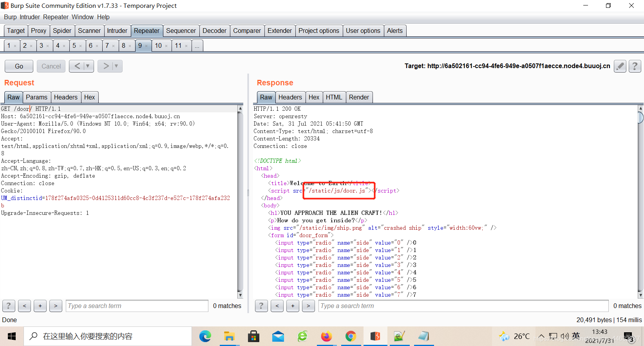Find previous match in request search
644x346 pixels.
coord(24,306)
